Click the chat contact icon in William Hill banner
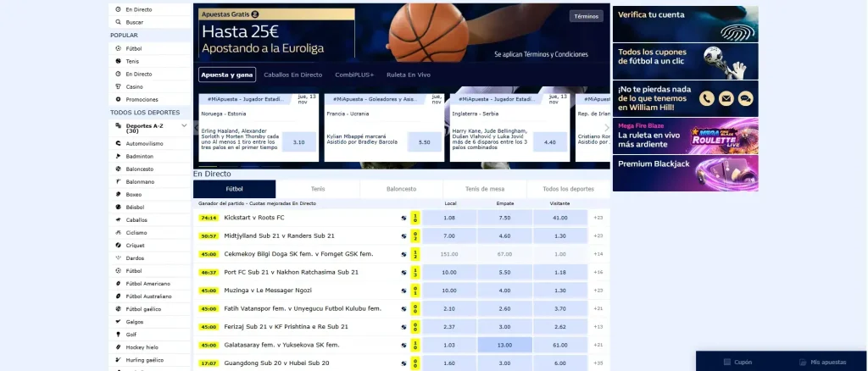868x371 pixels. (746, 98)
